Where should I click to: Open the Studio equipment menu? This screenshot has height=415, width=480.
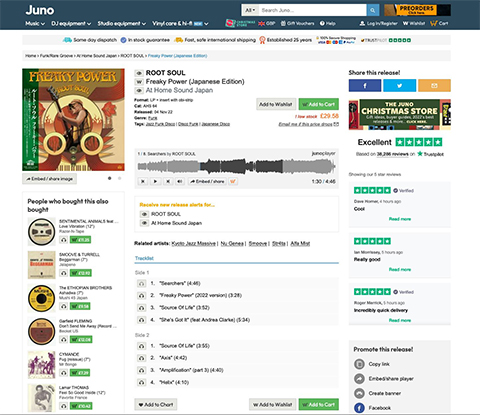122,23
